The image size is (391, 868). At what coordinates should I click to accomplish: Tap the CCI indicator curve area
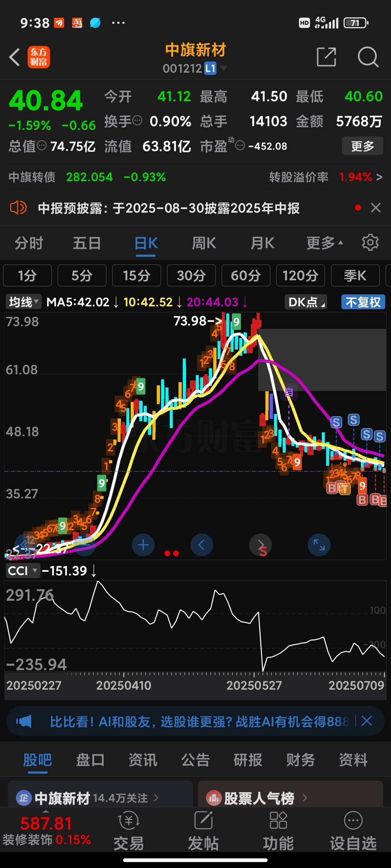tap(195, 626)
